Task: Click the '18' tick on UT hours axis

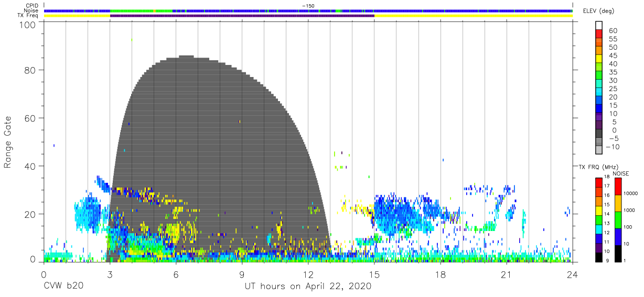Action: click(441, 274)
